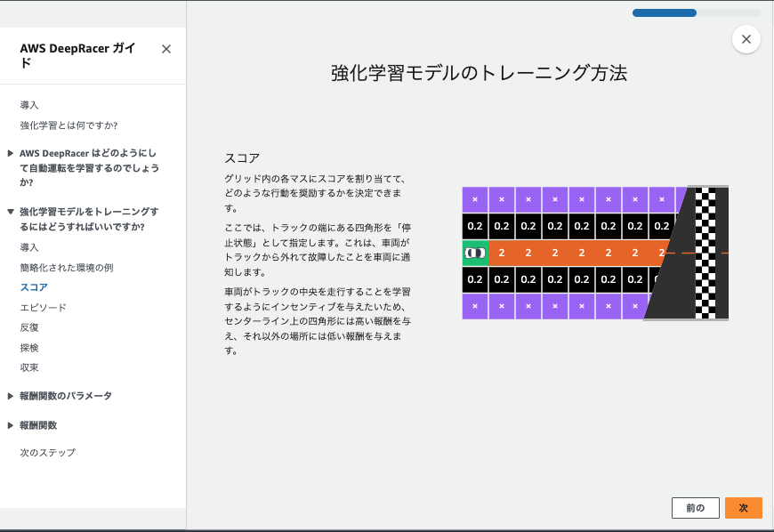Go back using the 前の button
774x532 pixels.
tap(695, 507)
